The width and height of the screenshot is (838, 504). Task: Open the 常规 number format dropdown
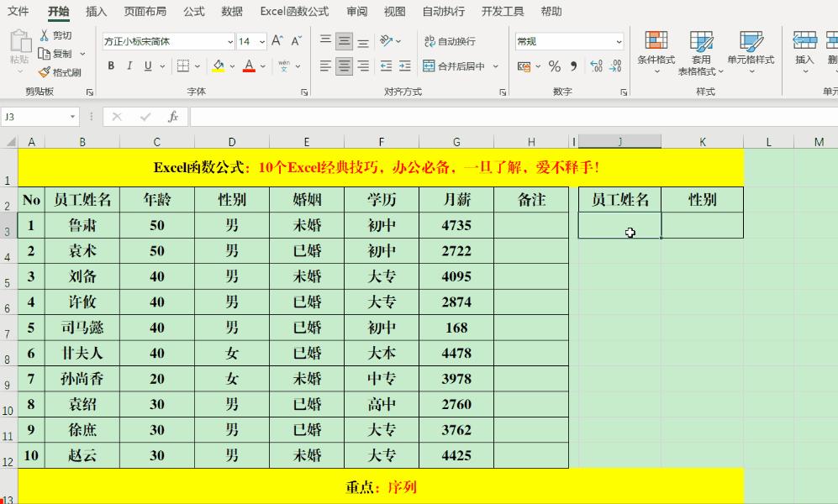pyautogui.click(x=619, y=40)
